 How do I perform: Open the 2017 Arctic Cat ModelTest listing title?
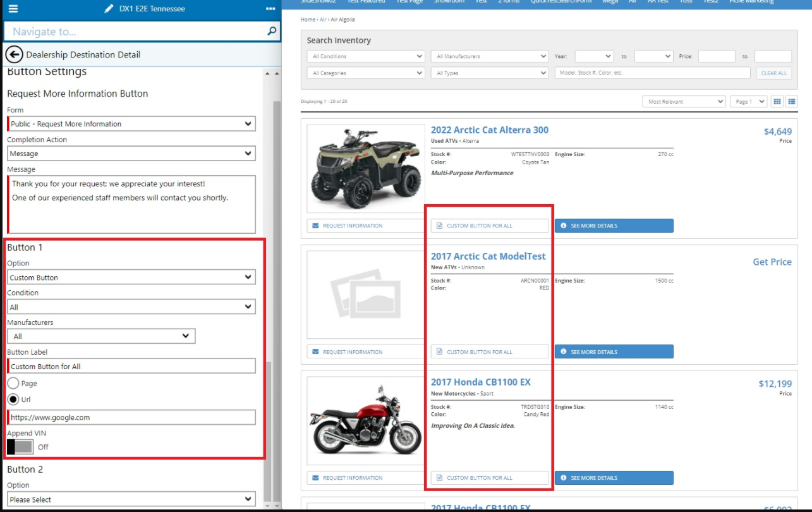(x=488, y=256)
